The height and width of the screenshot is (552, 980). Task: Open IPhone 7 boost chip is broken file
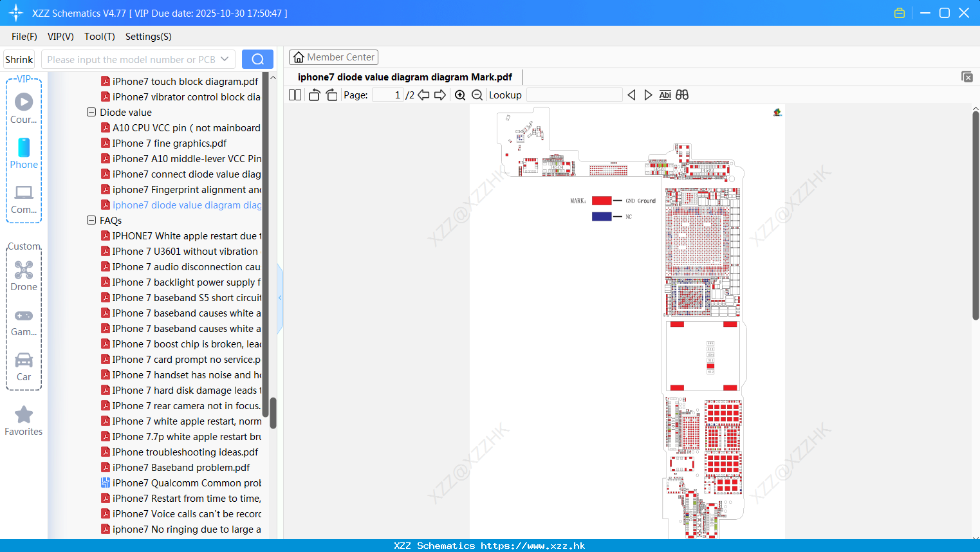pyautogui.click(x=180, y=344)
